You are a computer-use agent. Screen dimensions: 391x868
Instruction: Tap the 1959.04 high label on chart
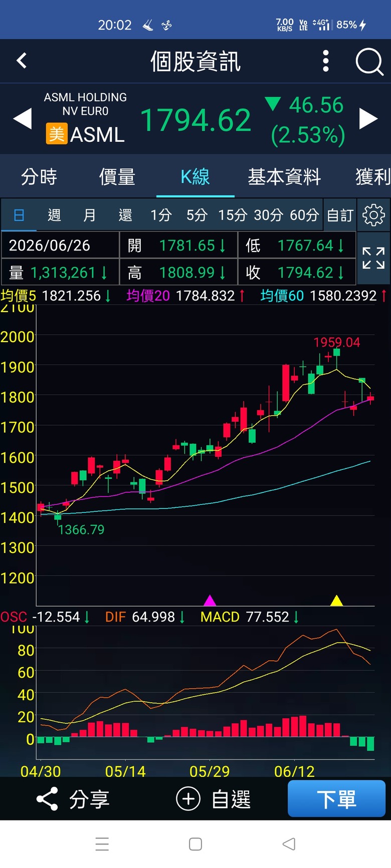tap(337, 342)
